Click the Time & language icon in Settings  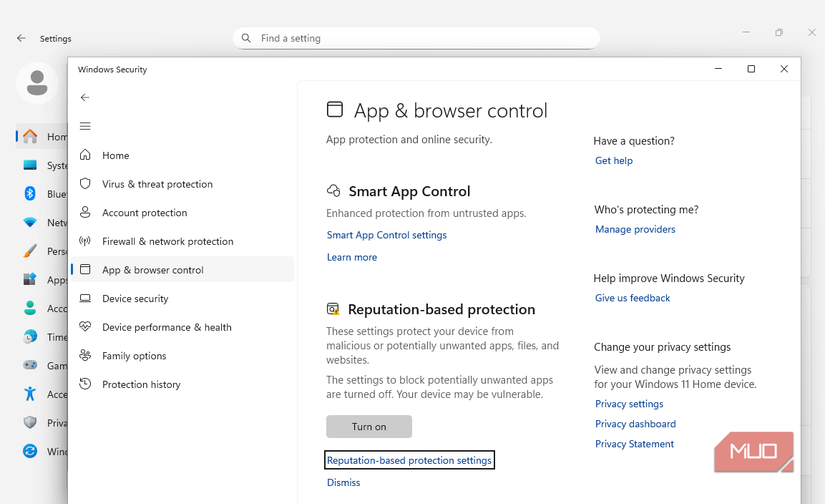point(30,336)
